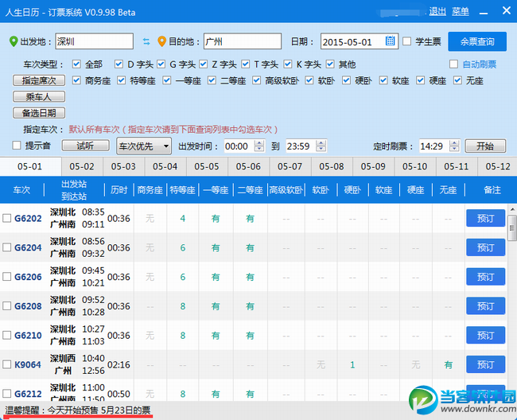The width and height of the screenshot is (517, 420).
Task: Select the 05-09 date tab
Action: click(373, 167)
